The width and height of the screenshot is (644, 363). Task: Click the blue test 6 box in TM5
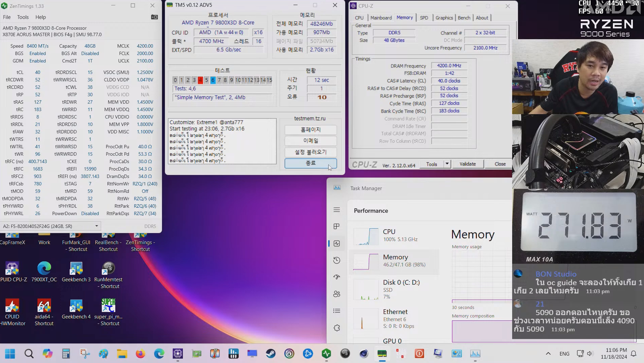tap(213, 80)
